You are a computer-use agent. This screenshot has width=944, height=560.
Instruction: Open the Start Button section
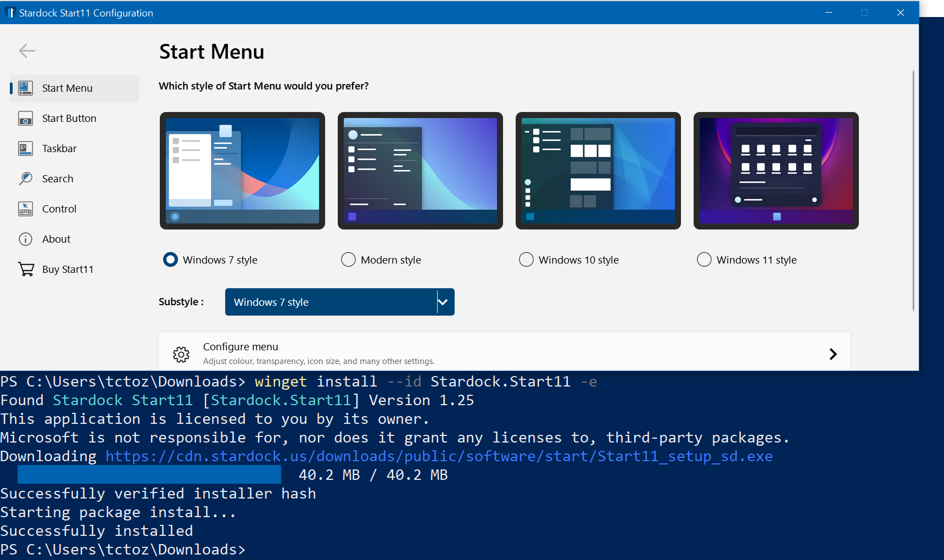pyautogui.click(x=75, y=118)
